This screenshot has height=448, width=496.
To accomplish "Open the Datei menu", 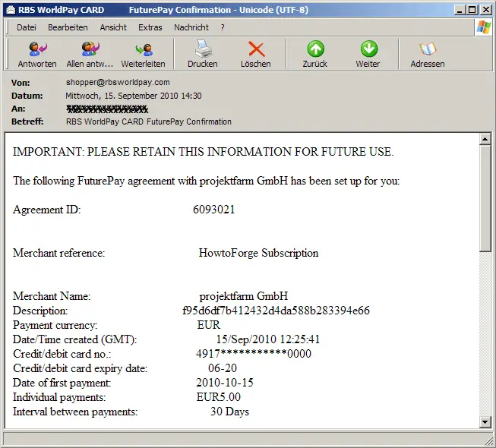I will click(x=27, y=27).
